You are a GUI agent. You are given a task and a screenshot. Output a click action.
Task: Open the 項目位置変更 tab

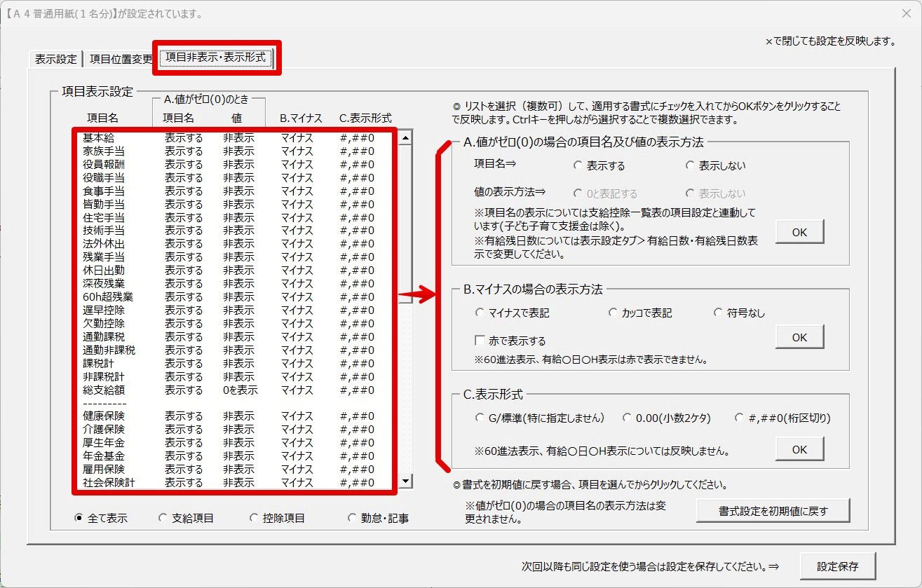click(x=121, y=59)
